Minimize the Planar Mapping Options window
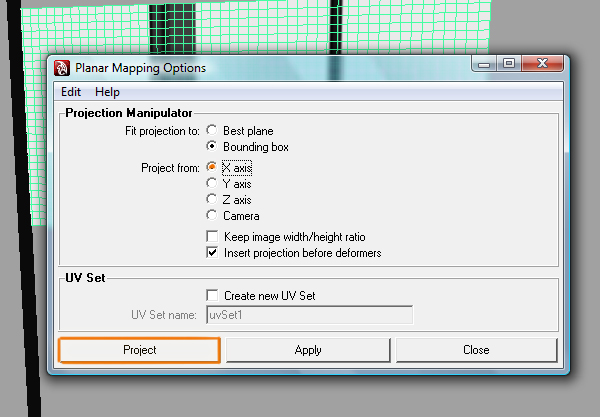This screenshot has width=600, height=417. [484, 64]
